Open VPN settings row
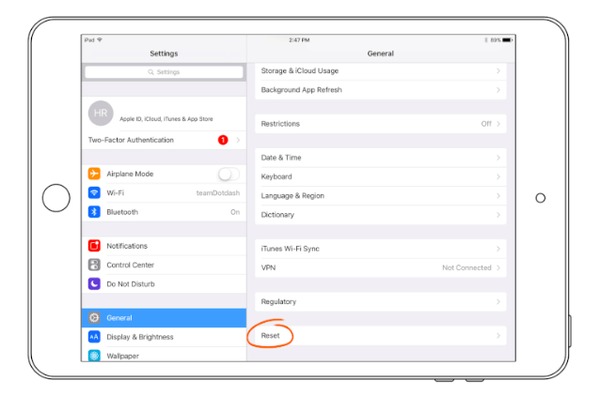Viewport: 600px width, 396px height. pos(381,268)
